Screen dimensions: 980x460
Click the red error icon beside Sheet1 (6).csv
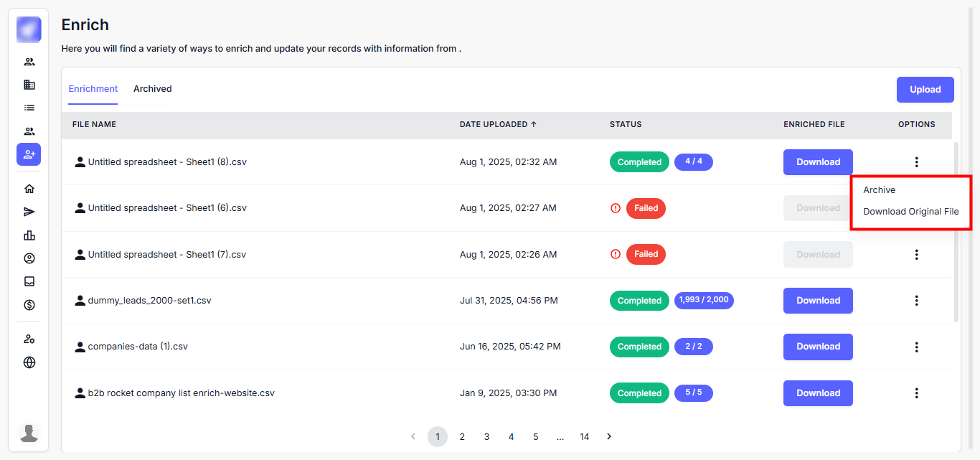tap(615, 208)
